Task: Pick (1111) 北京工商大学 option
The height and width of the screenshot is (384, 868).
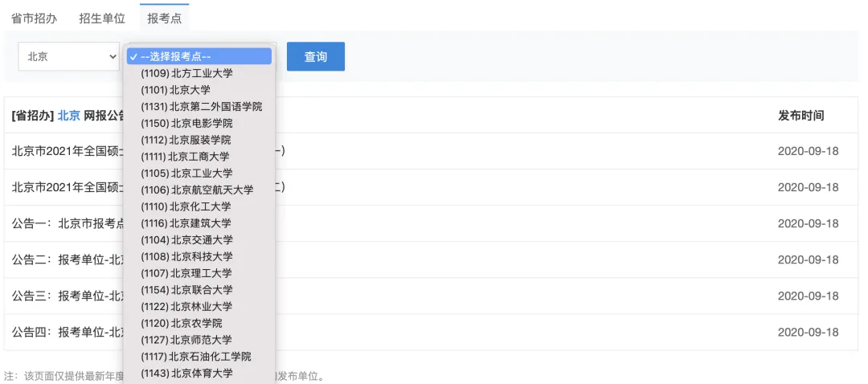Action: 199,157
